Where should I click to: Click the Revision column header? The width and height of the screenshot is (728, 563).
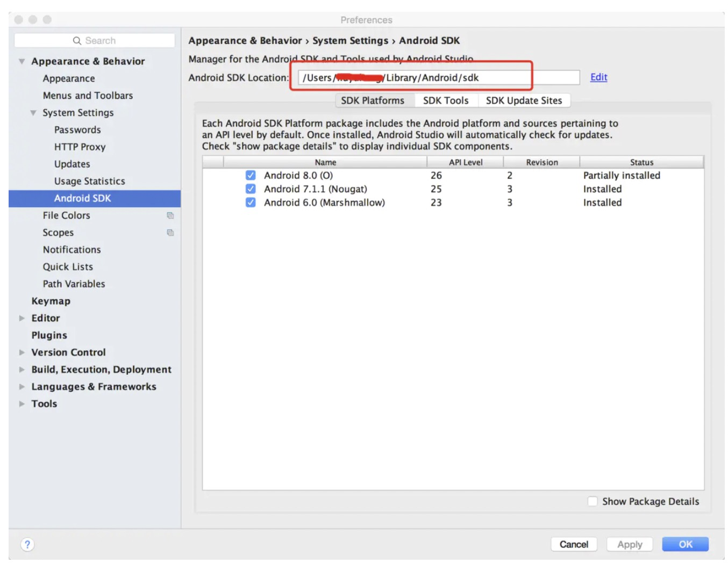[542, 162]
